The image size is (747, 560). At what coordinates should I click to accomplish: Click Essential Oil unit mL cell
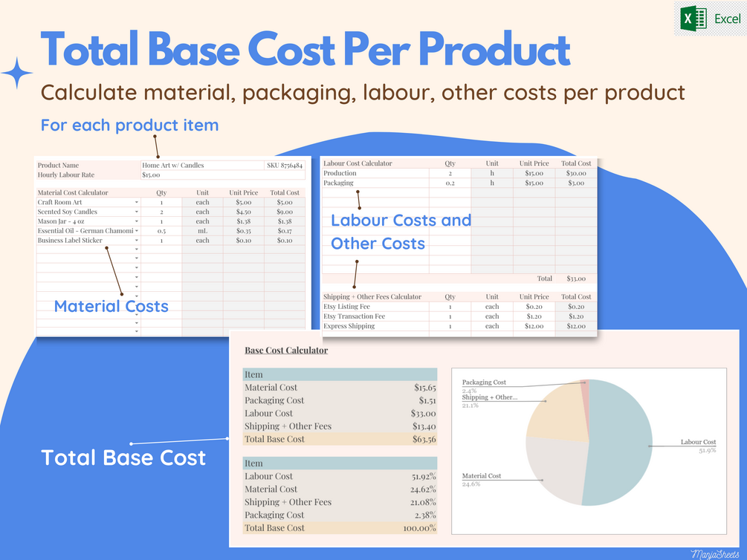click(x=202, y=231)
